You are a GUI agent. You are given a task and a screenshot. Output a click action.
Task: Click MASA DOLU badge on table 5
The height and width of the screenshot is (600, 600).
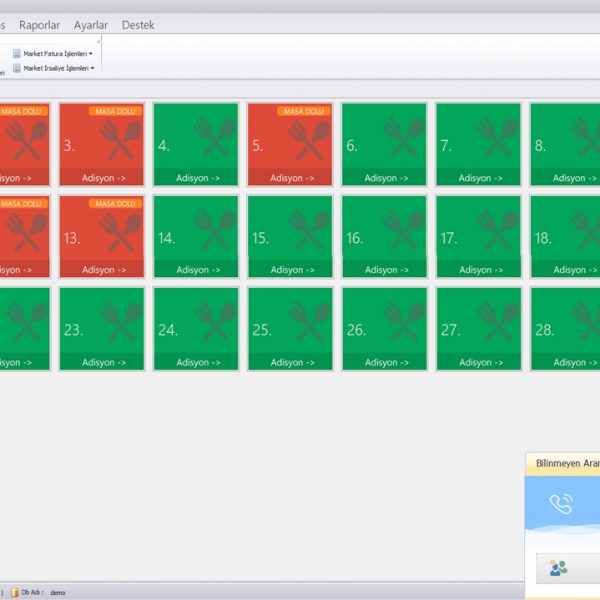click(303, 111)
